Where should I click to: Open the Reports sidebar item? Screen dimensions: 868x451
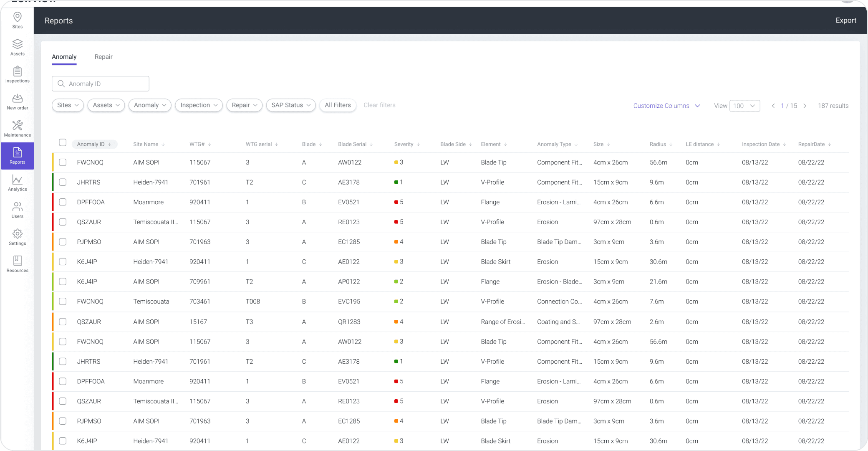(x=18, y=156)
